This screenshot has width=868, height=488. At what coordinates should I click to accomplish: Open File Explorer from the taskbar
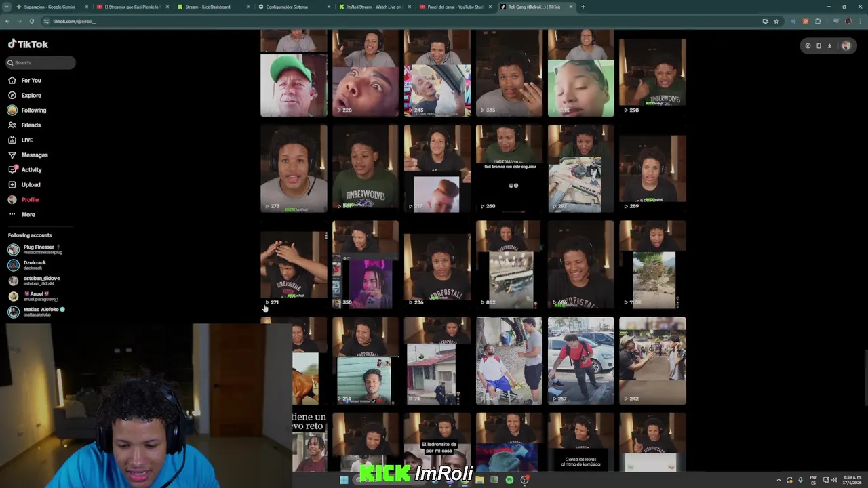point(479,480)
